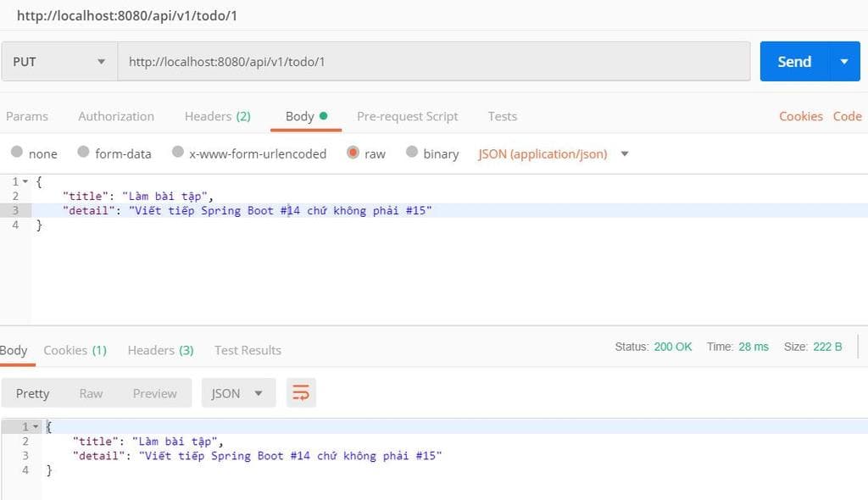
Task: Choose the form-data radio option
Action: (83, 152)
